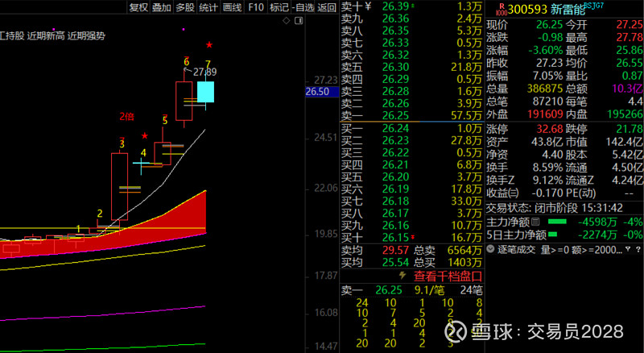The height and width of the screenshot is (353, 644).
Task: Click the red star above candle 7
Action: click(209, 45)
